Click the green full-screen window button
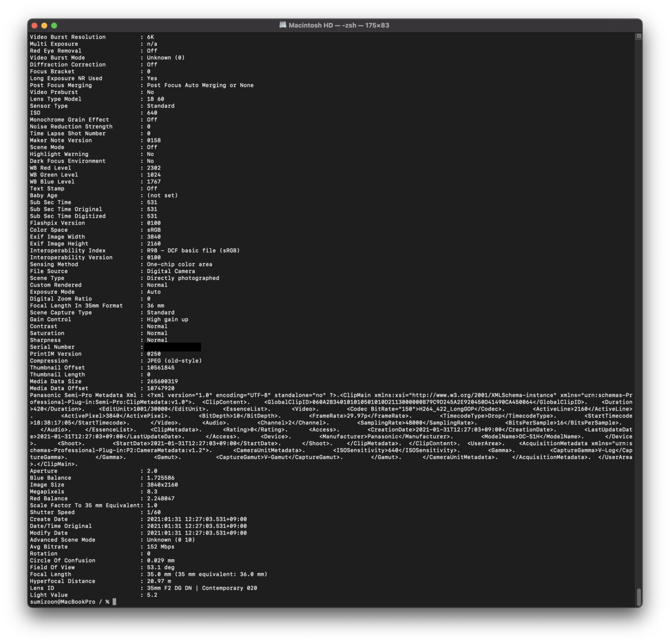670x644 pixels. pyautogui.click(x=54, y=26)
